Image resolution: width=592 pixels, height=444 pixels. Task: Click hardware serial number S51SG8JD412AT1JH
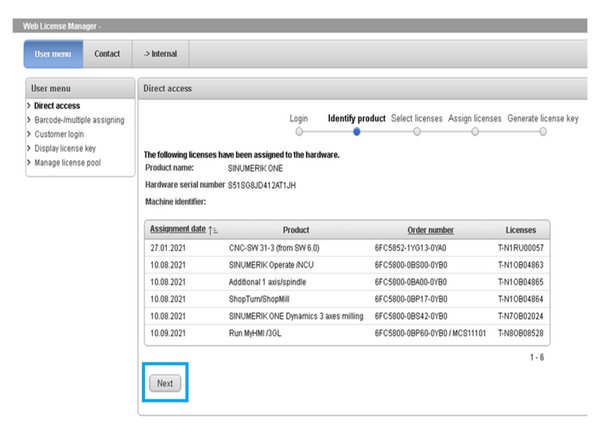pyautogui.click(x=262, y=185)
